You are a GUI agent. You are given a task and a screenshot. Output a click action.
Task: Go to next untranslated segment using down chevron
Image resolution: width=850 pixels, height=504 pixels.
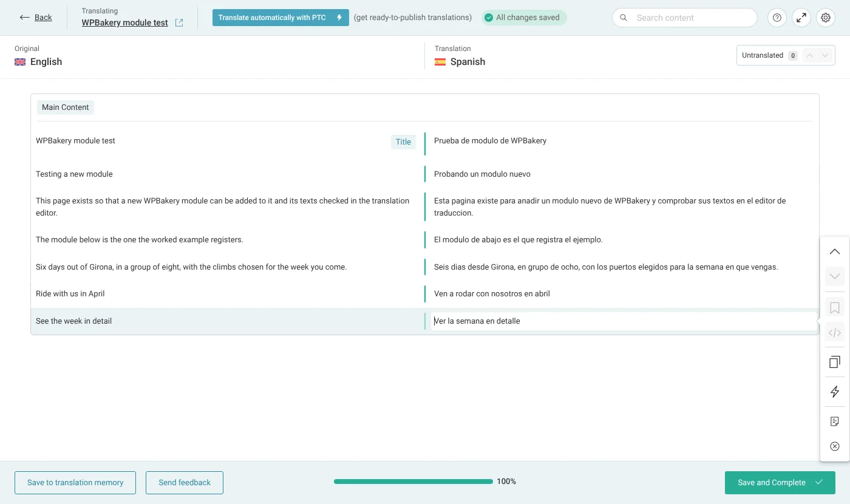coord(824,55)
